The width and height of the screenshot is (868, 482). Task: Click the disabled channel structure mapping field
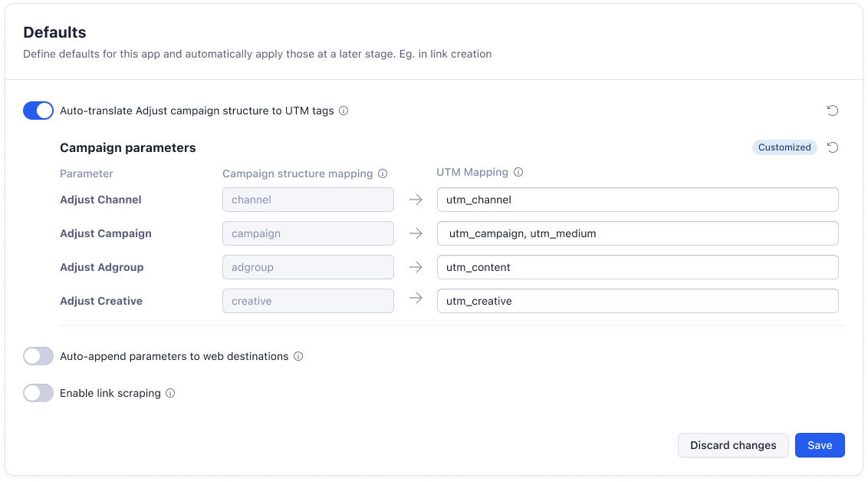[x=308, y=200]
